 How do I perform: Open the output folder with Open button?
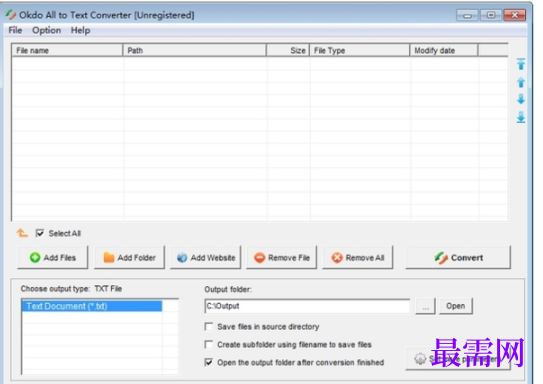point(456,306)
